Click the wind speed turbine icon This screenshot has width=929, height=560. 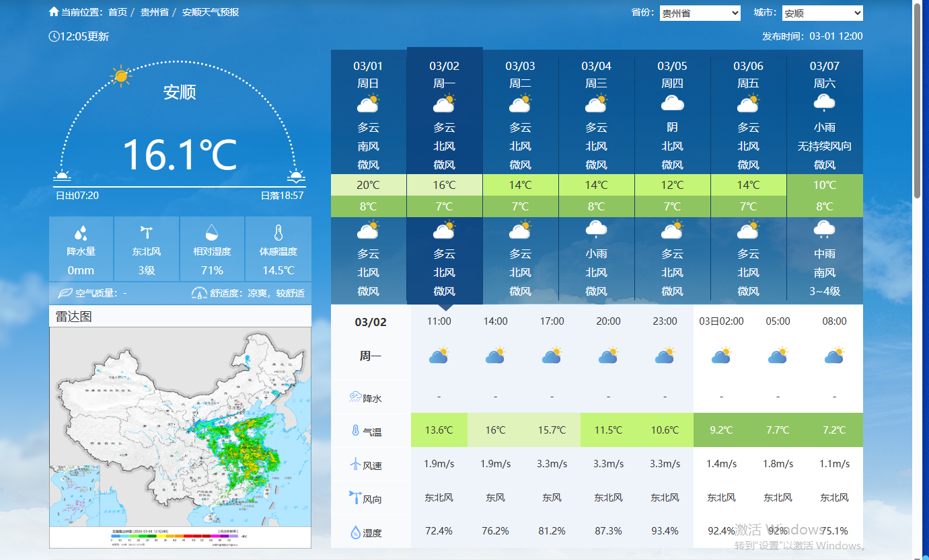coord(355,464)
